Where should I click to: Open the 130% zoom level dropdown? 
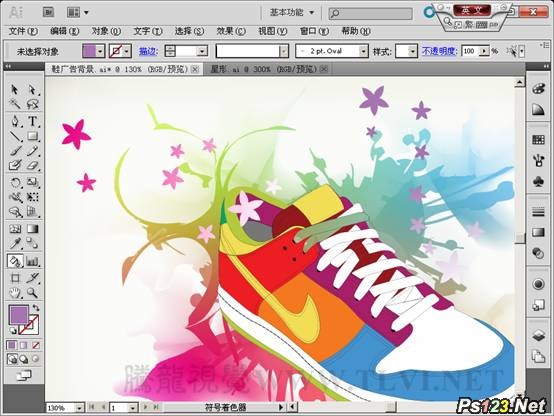[79, 408]
